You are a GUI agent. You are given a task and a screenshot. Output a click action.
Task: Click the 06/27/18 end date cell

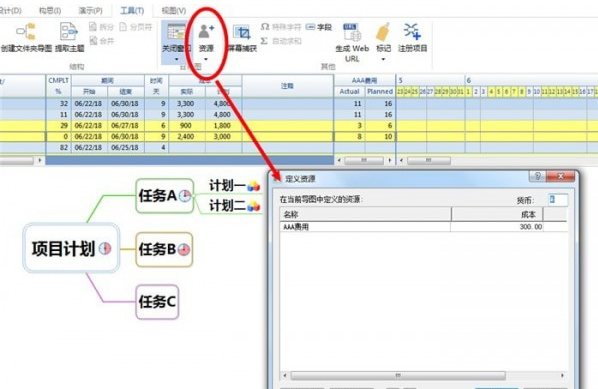click(x=125, y=125)
